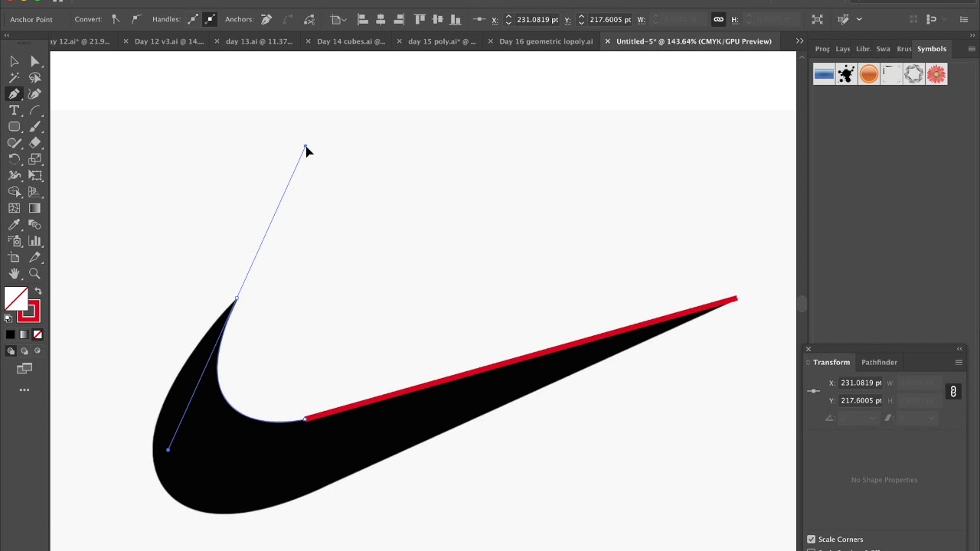Select the Scale tool
980x551 pixels.
34,159
